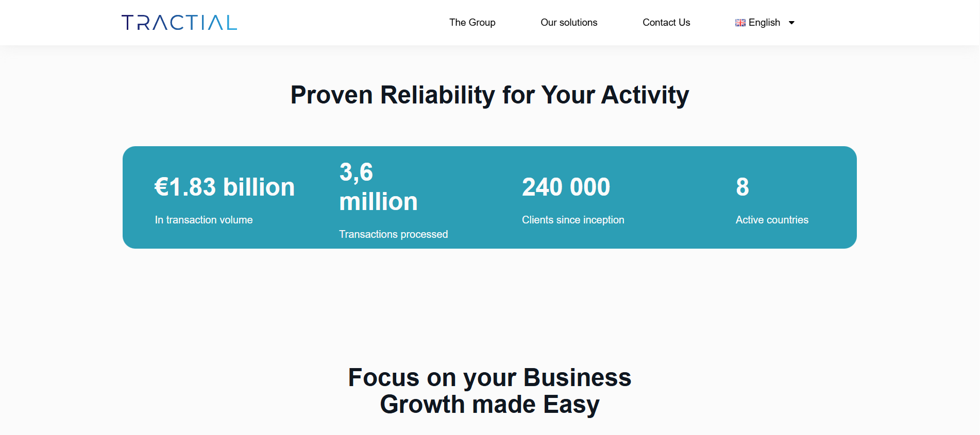Click the UK flag icon
Image resolution: width=980 pixels, height=435 pixels.
click(740, 23)
